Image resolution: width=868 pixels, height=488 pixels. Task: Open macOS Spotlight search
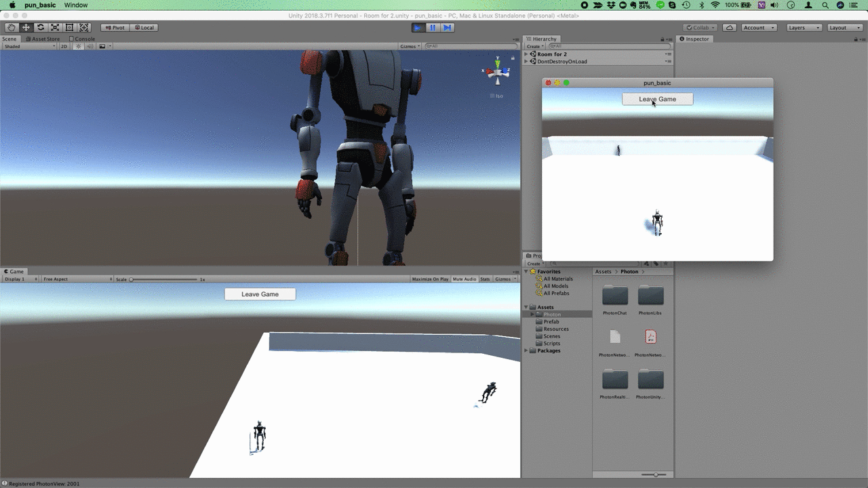click(825, 5)
